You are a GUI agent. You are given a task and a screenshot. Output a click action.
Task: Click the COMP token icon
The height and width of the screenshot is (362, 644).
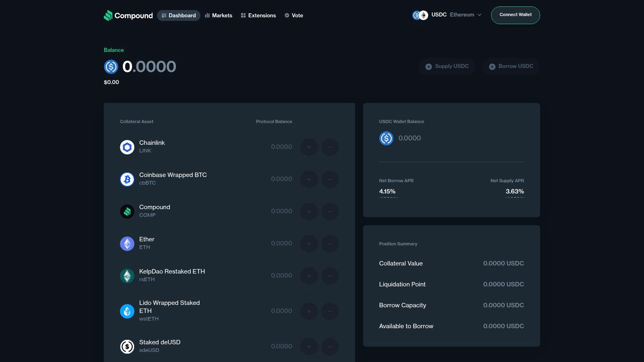point(127,212)
